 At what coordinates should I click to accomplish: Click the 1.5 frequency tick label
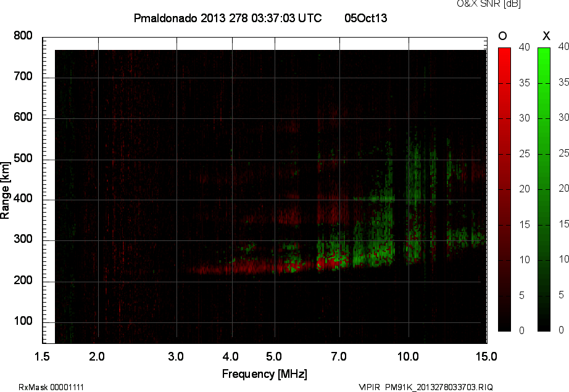point(42,356)
